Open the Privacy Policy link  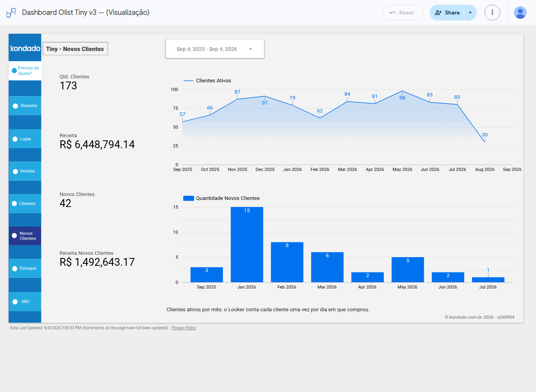[184, 328]
